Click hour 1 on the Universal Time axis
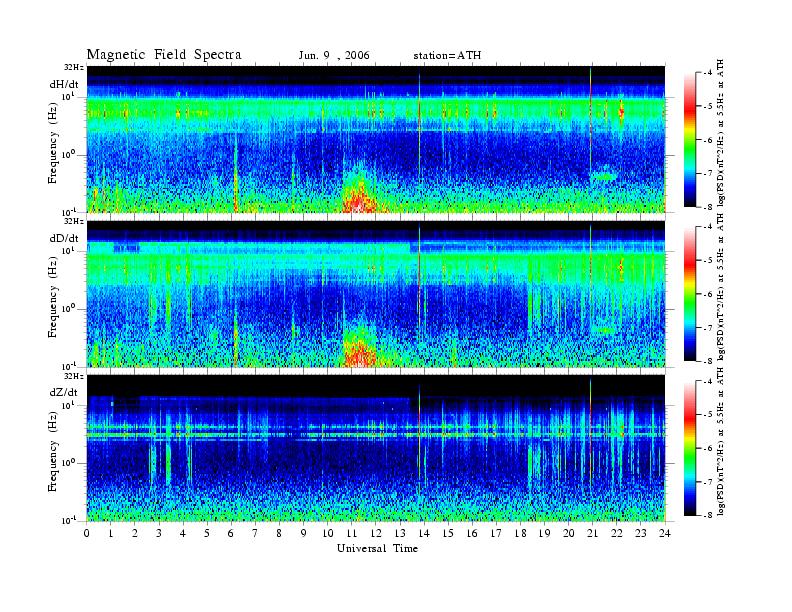This screenshot has height=612, width=792. coord(111,533)
